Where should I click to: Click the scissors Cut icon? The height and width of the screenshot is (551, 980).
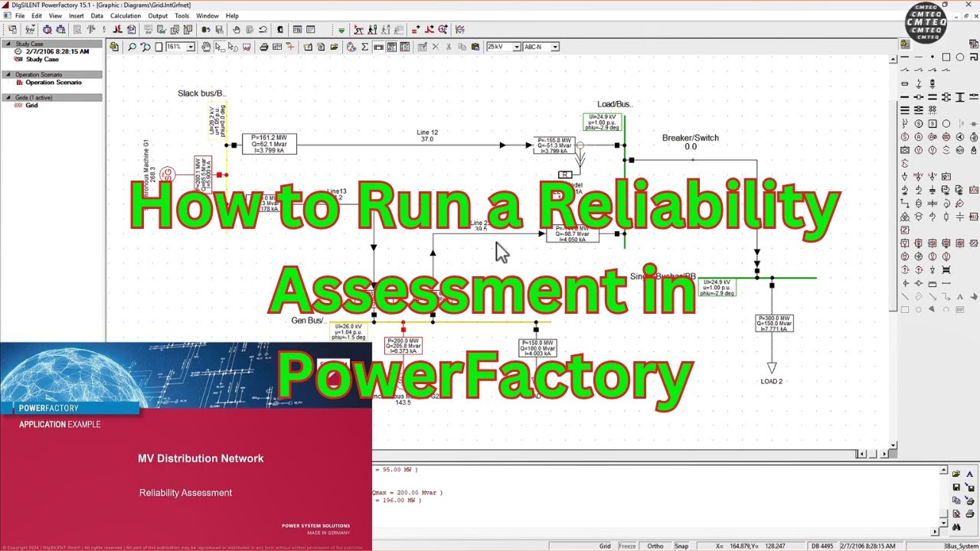[449, 47]
